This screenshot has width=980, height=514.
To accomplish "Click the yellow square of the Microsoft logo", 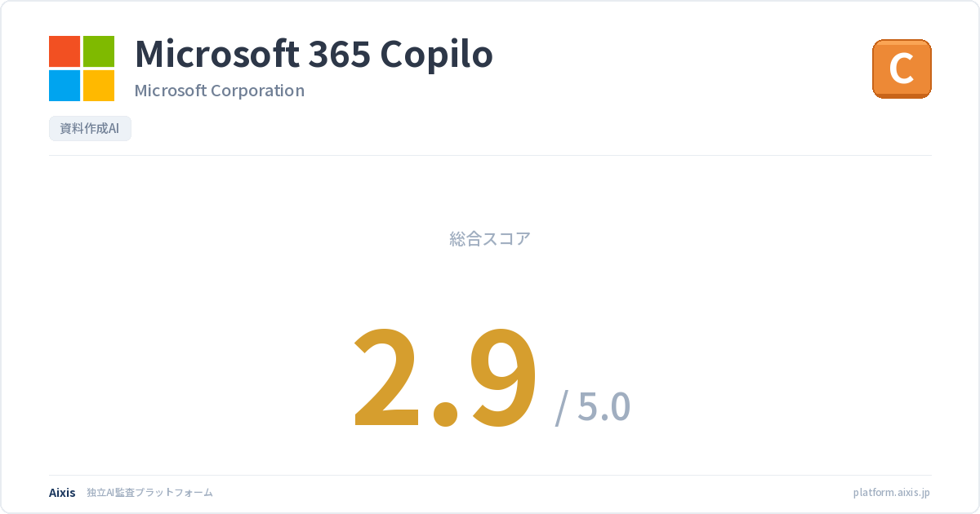I will [99, 86].
